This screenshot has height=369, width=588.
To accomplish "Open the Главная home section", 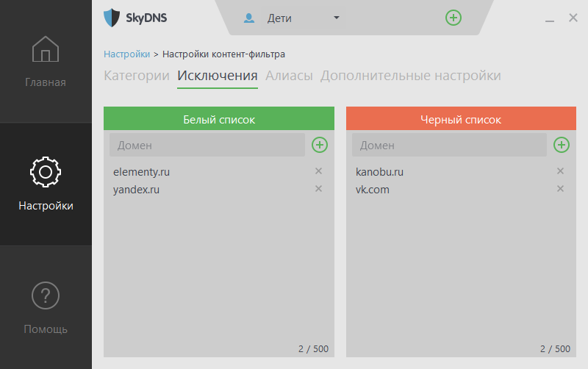I will [46, 62].
